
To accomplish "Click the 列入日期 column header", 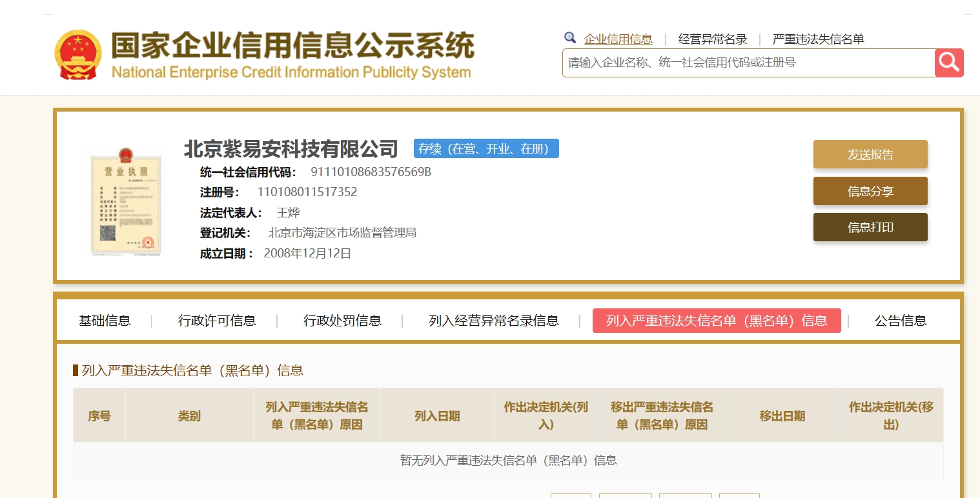I will pyautogui.click(x=437, y=415).
